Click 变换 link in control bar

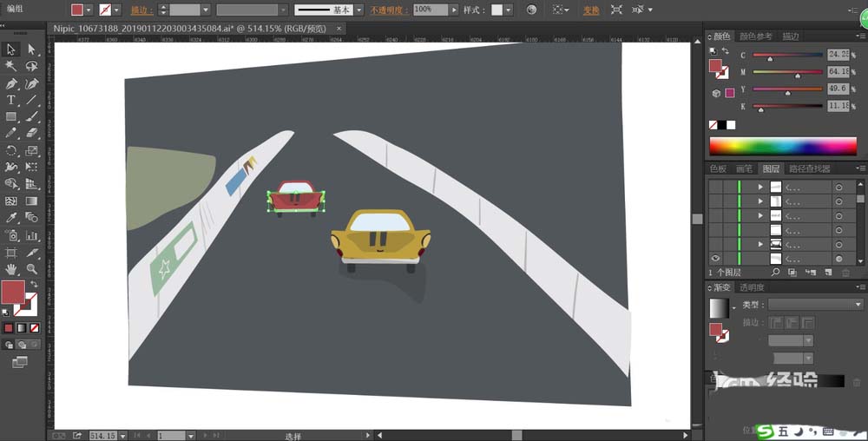tap(590, 10)
